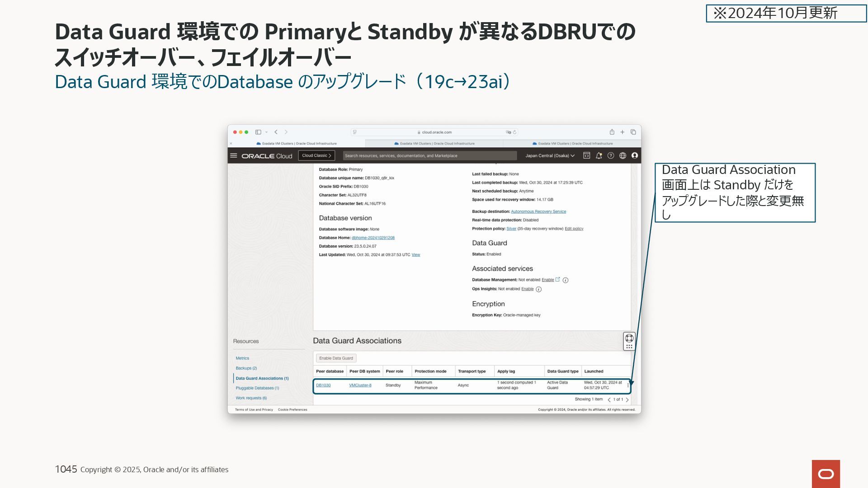Click the Cloud Classic chevron button
This screenshot has height=488, width=868.
tap(316, 155)
